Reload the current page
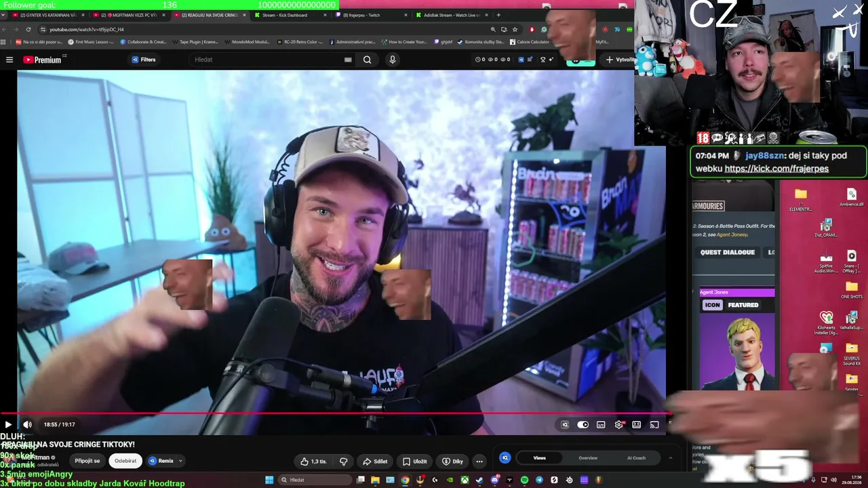 28,30
